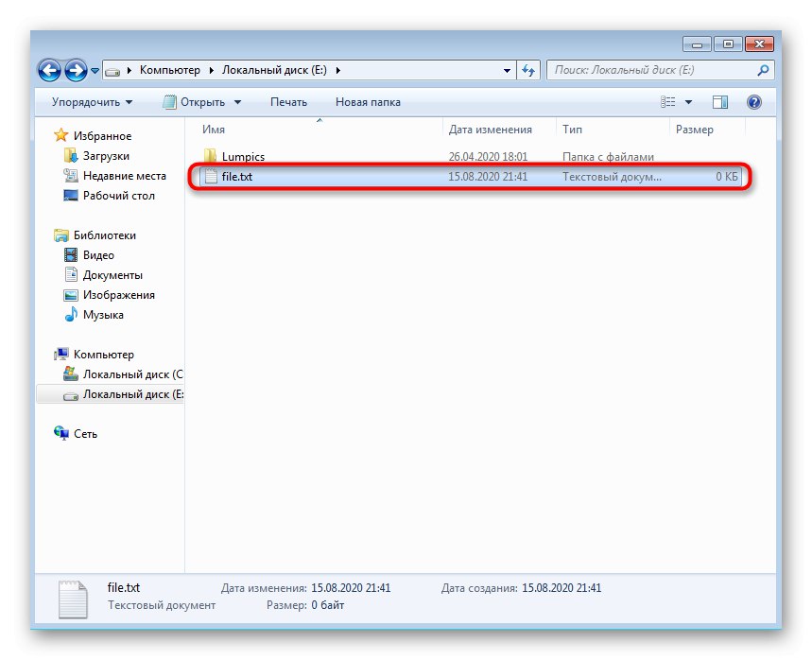Image resolution: width=812 pixels, height=660 pixels.
Task: Open the Упорядочить menu
Action: click(x=93, y=102)
